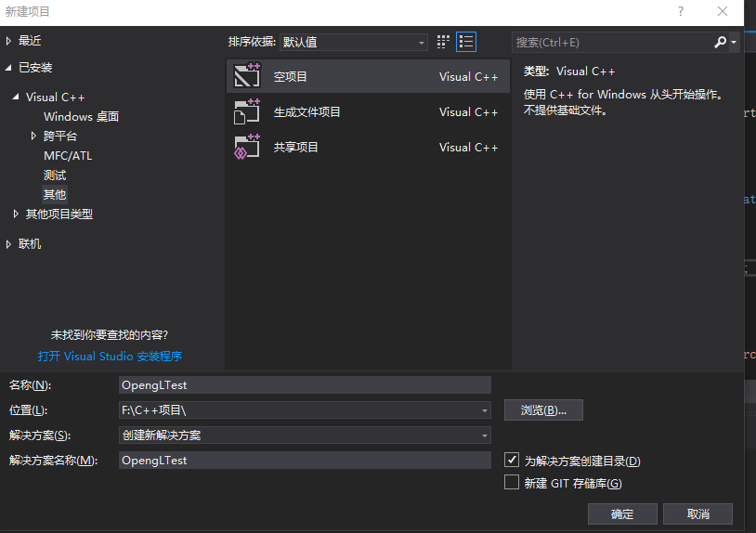Click 取消 button
Viewport: 756px width, 533px height.
click(697, 514)
